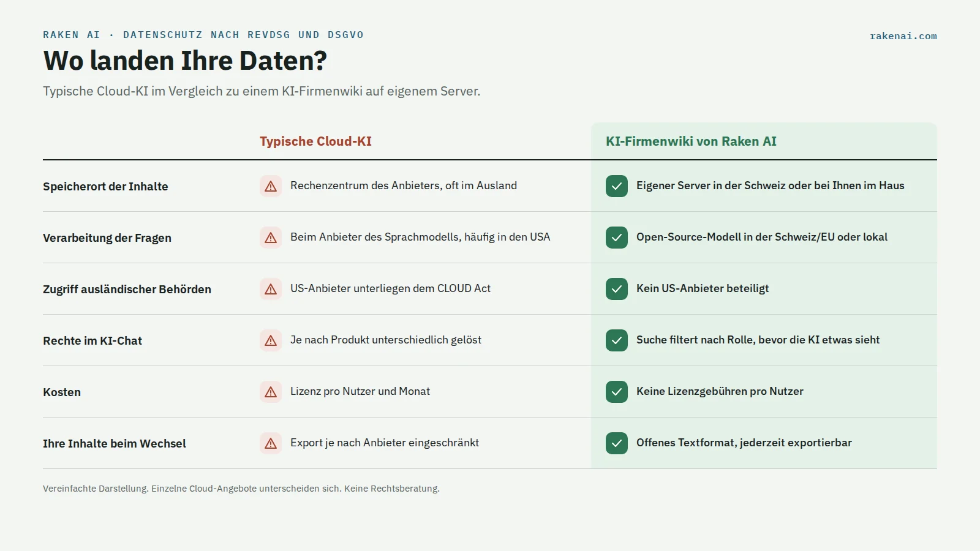Click the text 'Kein US-Anbieter beteiligt'
Screen dimensions: 980x551
tap(703, 288)
